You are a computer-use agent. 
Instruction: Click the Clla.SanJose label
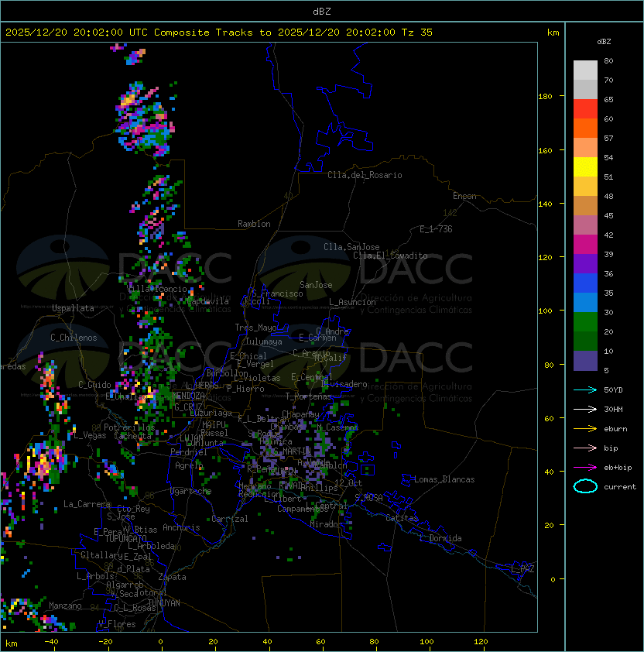(351, 247)
